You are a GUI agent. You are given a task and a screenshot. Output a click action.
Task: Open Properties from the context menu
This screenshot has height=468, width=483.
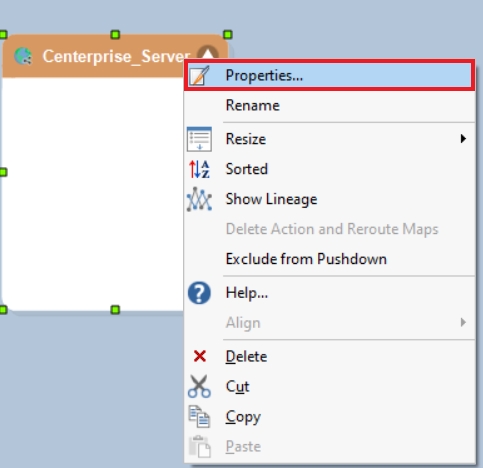(x=329, y=75)
